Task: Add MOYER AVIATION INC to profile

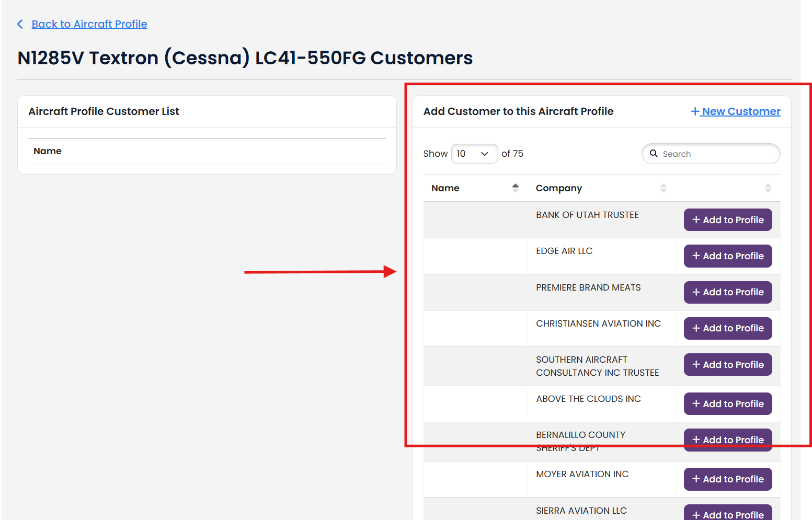Action: (x=727, y=479)
